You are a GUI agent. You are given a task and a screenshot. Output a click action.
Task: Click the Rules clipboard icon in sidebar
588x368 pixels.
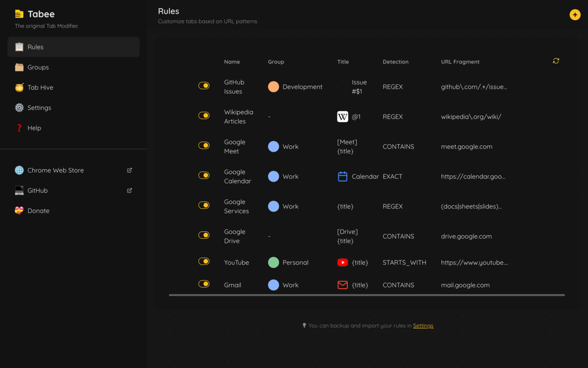click(19, 47)
